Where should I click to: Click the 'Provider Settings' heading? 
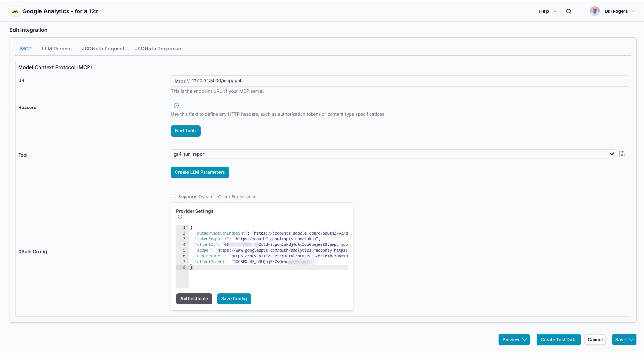[195, 211]
